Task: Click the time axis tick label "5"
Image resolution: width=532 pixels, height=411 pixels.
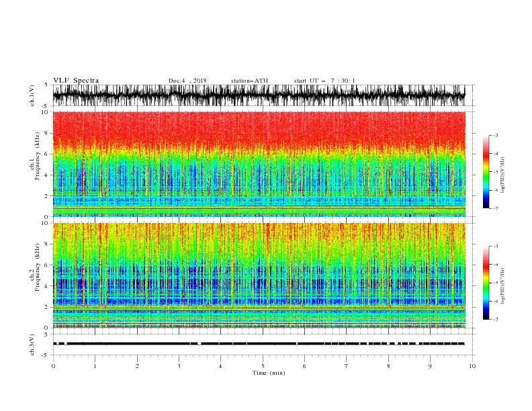Action: point(263,366)
